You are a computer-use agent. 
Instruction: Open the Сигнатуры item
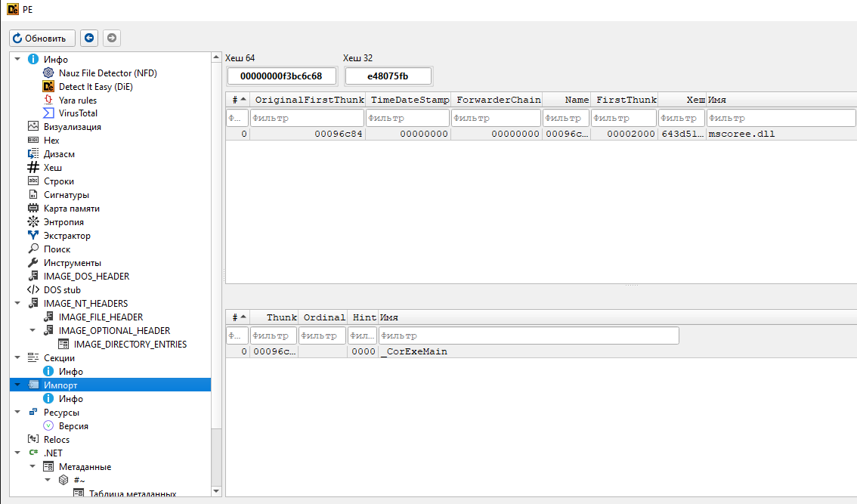click(67, 195)
